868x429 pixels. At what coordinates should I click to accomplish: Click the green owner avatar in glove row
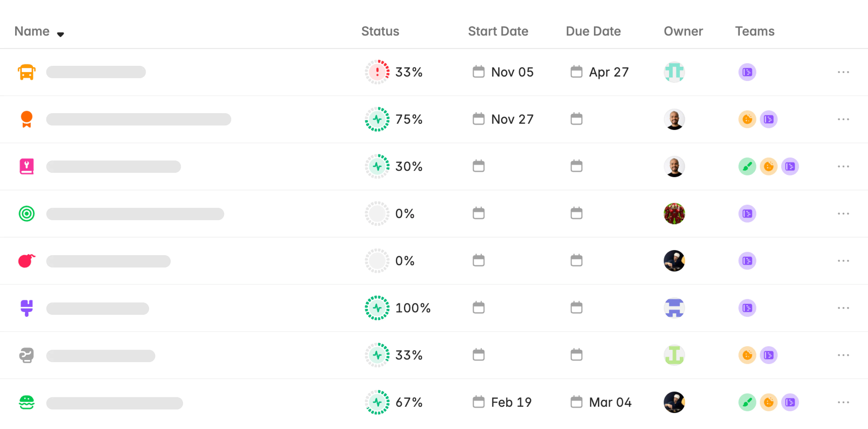(674, 355)
